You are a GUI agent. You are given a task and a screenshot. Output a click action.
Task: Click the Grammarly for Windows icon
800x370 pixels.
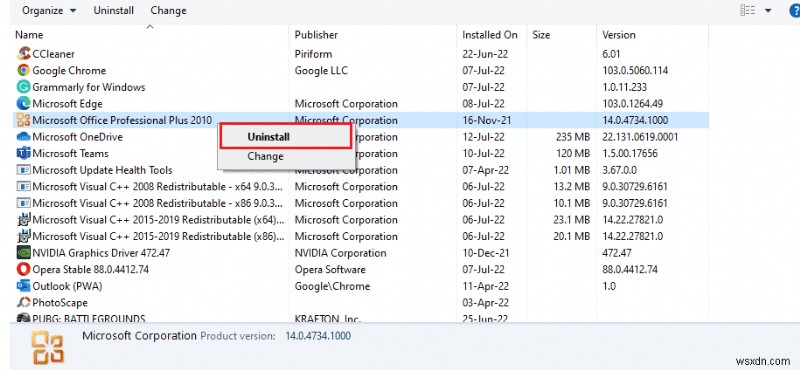(x=23, y=87)
